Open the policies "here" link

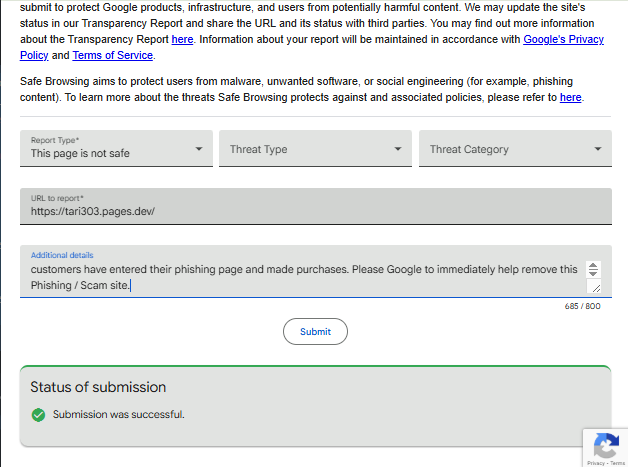click(570, 97)
